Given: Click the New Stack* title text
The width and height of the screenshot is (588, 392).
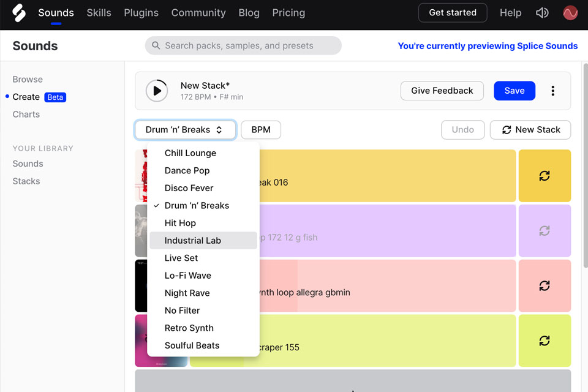Looking at the screenshot, I should pyautogui.click(x=205, y=86).
